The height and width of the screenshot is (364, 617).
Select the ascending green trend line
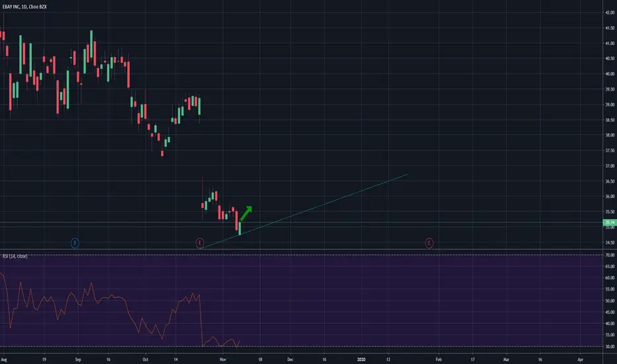[305, 210]
